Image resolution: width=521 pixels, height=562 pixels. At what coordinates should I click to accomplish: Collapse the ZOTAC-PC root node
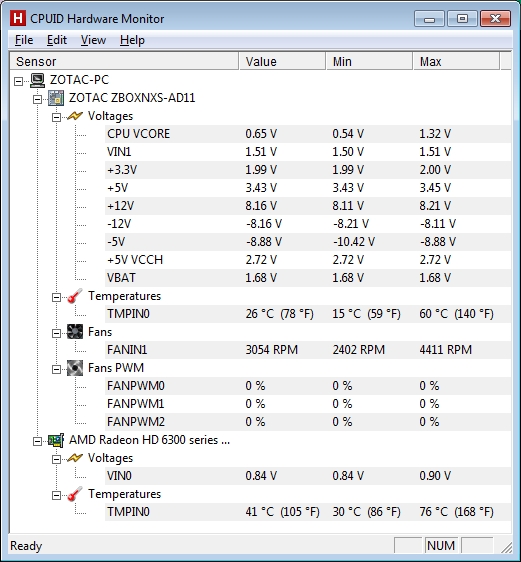19,81
